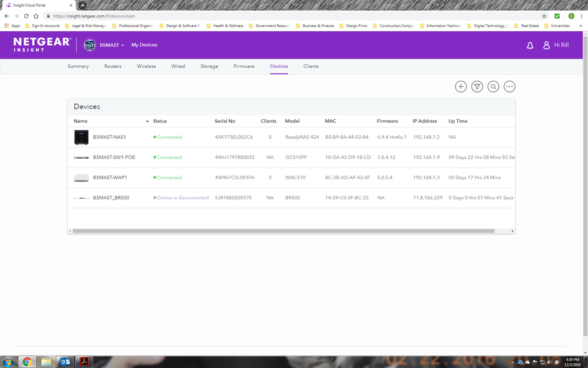588x368 pixels.
Task: Click the IP Address column header
Action: (425, 121)
